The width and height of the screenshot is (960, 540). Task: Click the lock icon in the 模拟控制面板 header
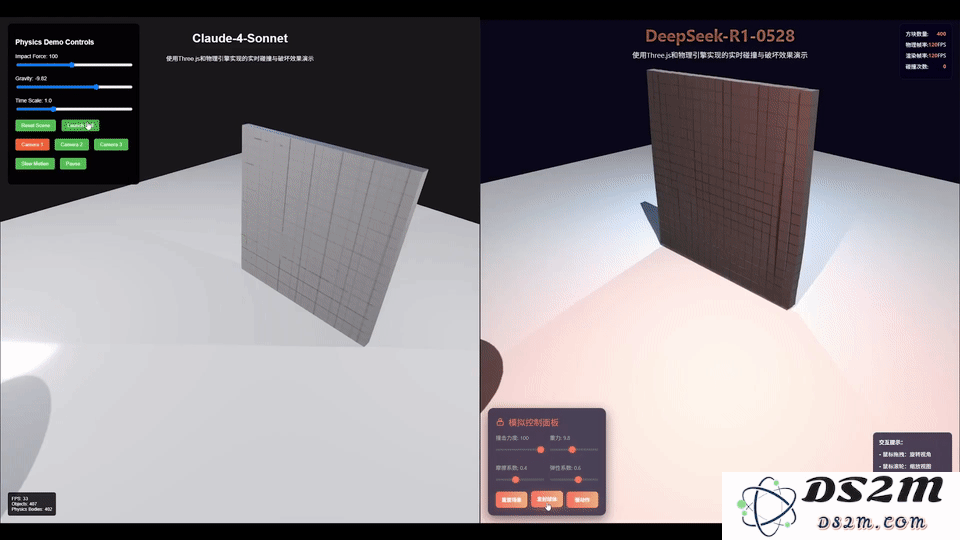500,422
